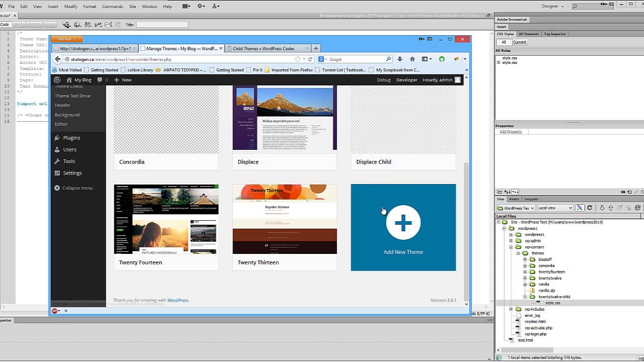644x362 pixels.
Task: Click Attach Style Sheet link icon in CSS panel
Action: pos(623,192)
